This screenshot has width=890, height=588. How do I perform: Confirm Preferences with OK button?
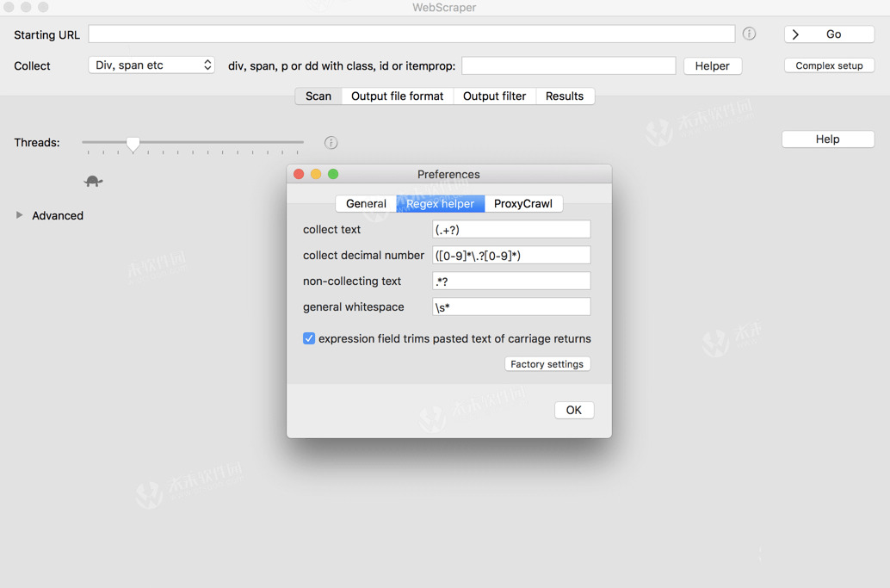(574, 410)
